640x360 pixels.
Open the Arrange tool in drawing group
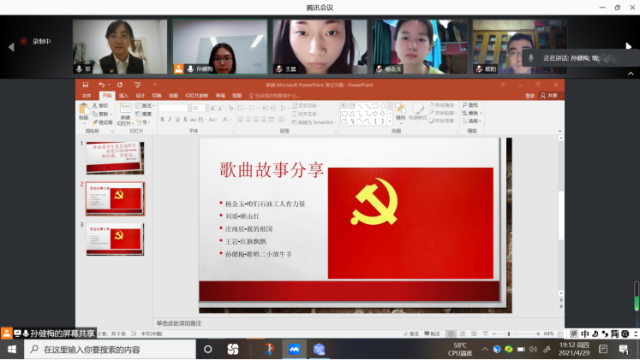pos(400,112)
